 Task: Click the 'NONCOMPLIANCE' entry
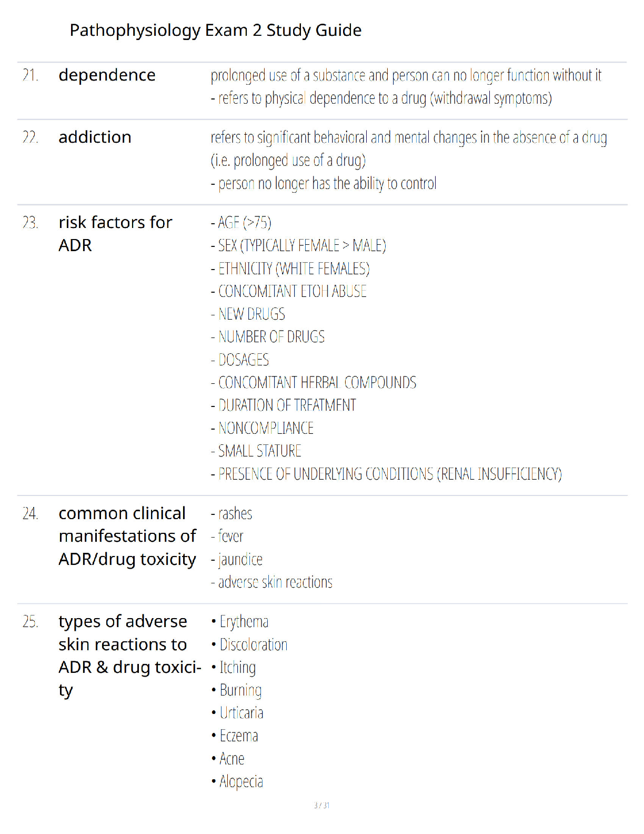[262, 428]
